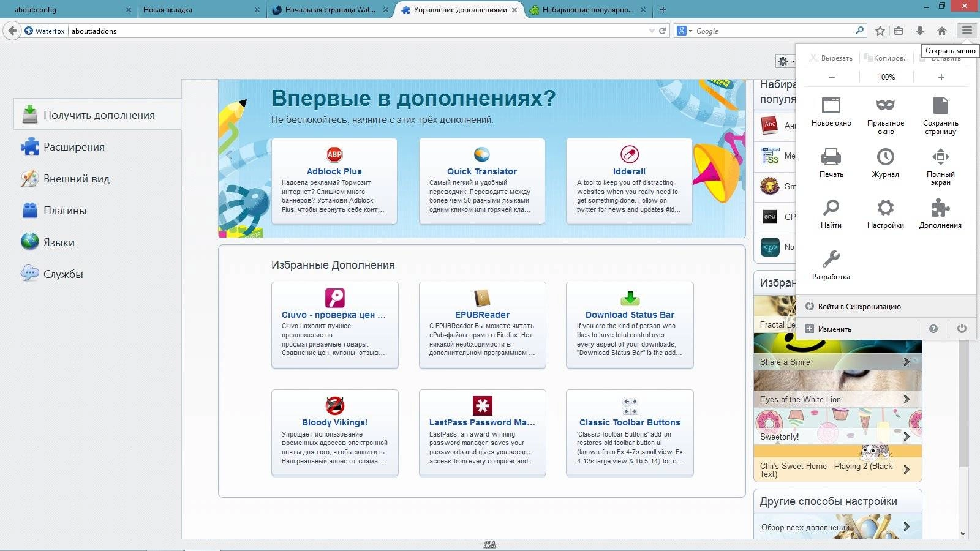
Task: Open the Downloads arrow icon
Action: pyautogui.click(x=920, y=31)
